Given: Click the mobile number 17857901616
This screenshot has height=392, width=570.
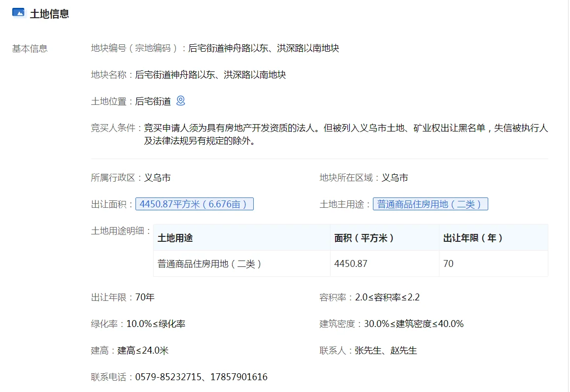Looking at the screenshot, I should [239, 377].
